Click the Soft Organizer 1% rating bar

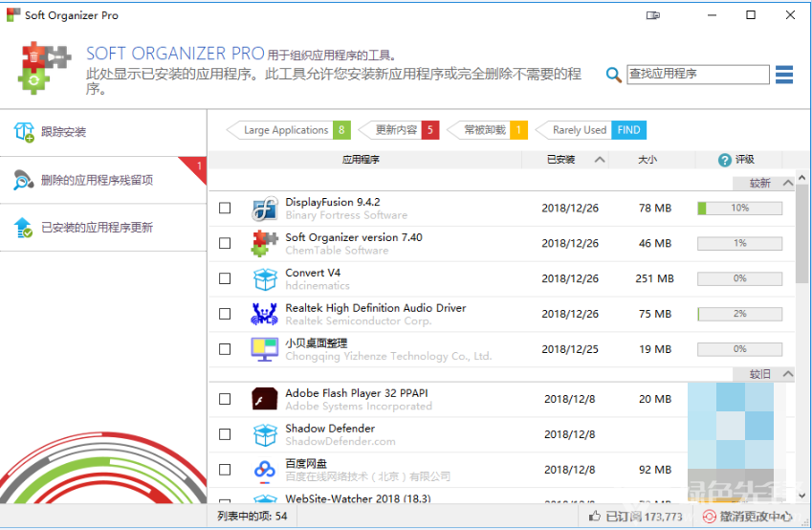[x=739, y=244]
